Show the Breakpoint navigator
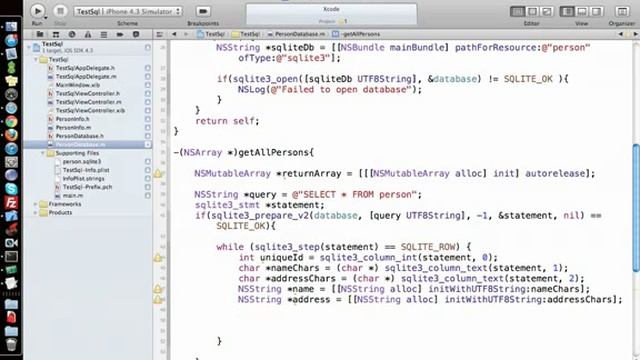Image resolution: width=640 pixels, height=360 pixels. tap(120, 34)
